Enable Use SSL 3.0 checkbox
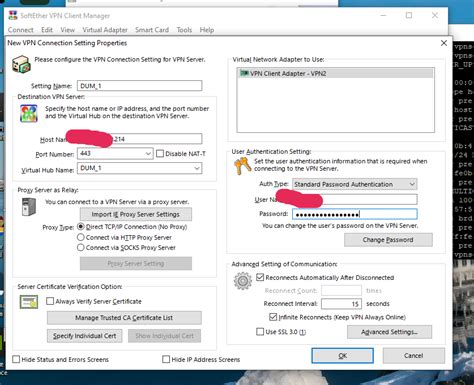Screen dimensions: 474x385 [x=260, y=332]
